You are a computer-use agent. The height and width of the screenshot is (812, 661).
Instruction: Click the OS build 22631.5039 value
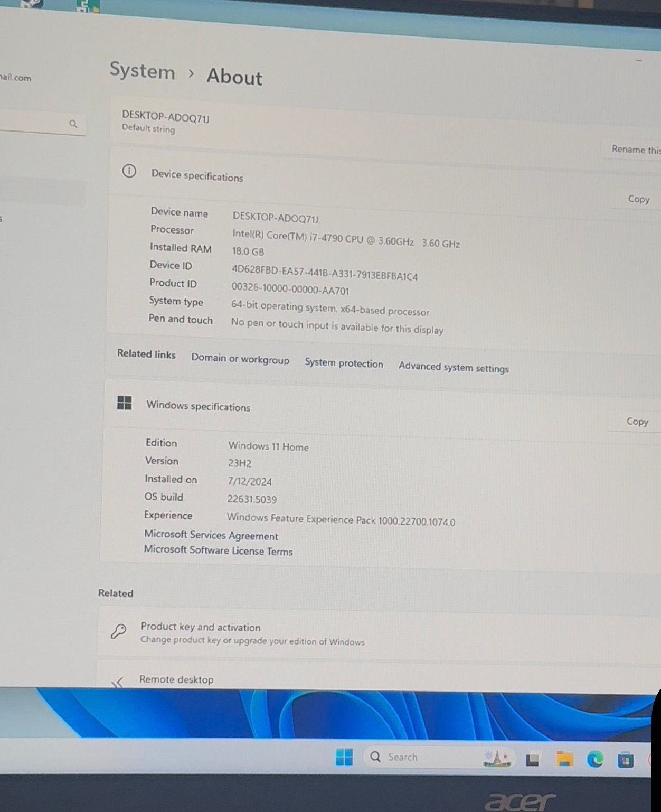(x=252, y=499)
